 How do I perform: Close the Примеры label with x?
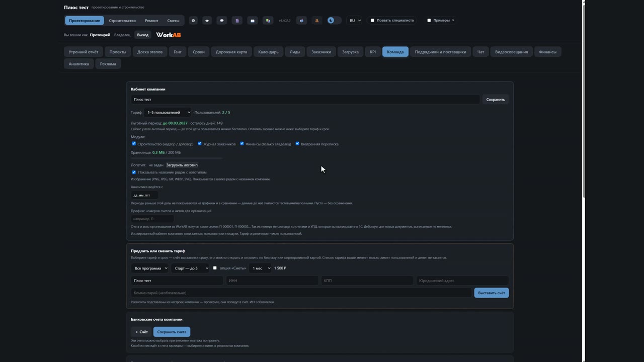tap(453, 20)
